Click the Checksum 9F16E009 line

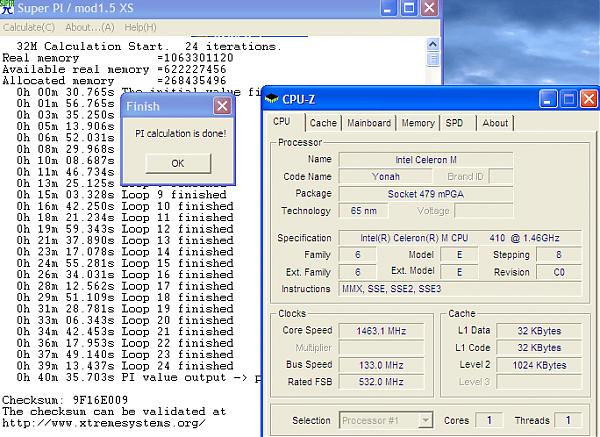coord(65,400)
